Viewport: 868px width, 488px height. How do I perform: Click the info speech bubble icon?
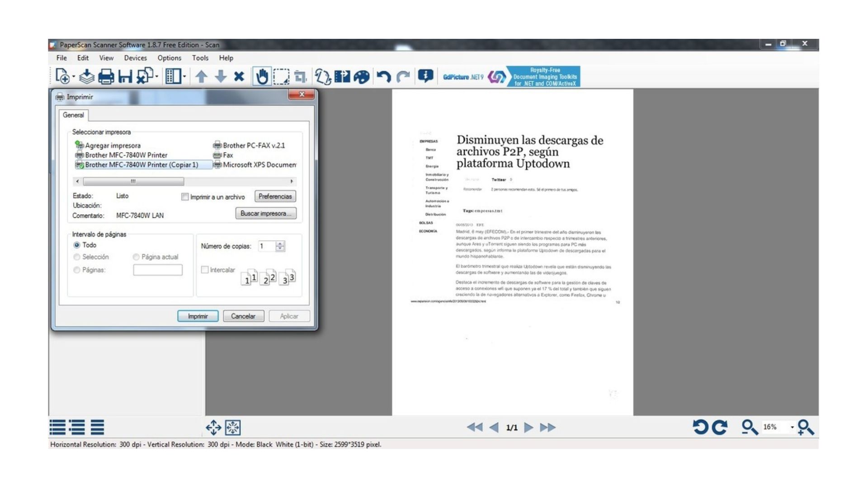click(x=425, y=76)
